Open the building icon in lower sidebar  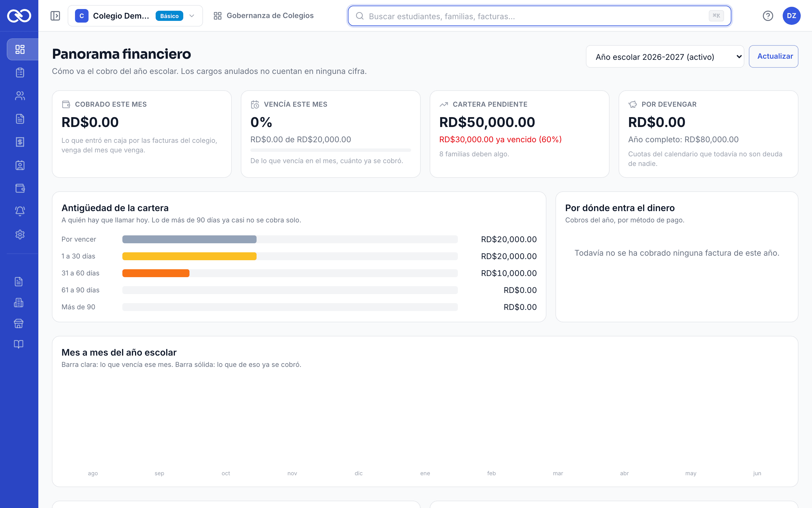(x=19, y=303)
